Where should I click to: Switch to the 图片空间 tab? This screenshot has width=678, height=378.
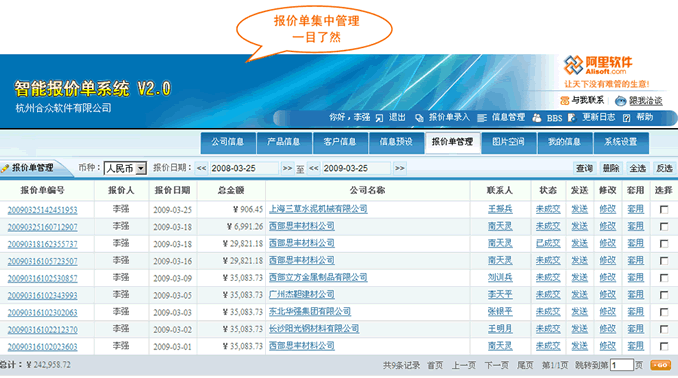(x=508, y=143)
